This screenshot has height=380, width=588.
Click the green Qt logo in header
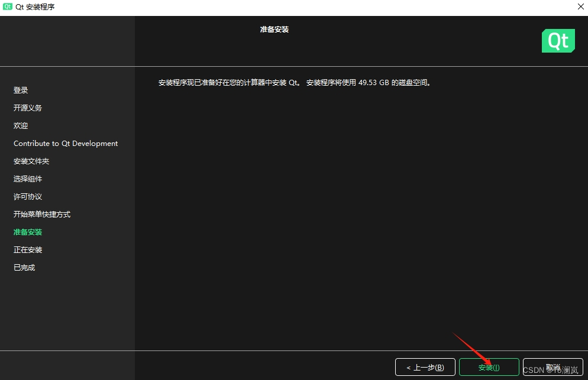pyautogui.click(x=558, y=41)
